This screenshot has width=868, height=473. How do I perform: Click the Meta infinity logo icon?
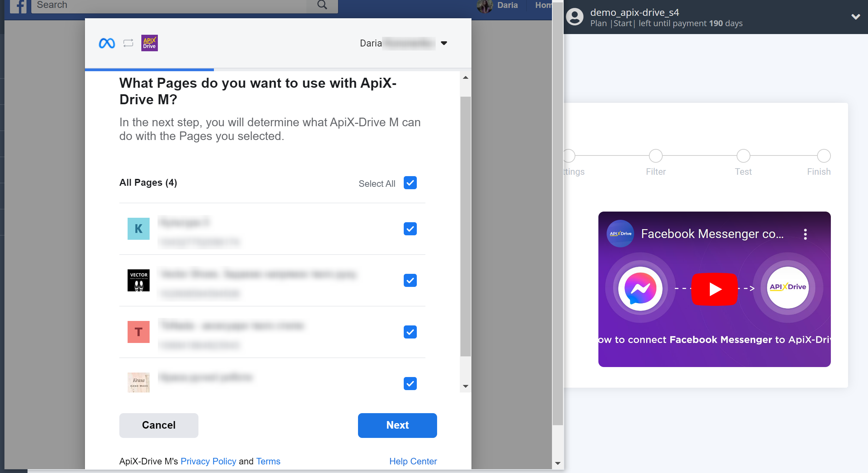pyautogui.click(x=107, y=43)
